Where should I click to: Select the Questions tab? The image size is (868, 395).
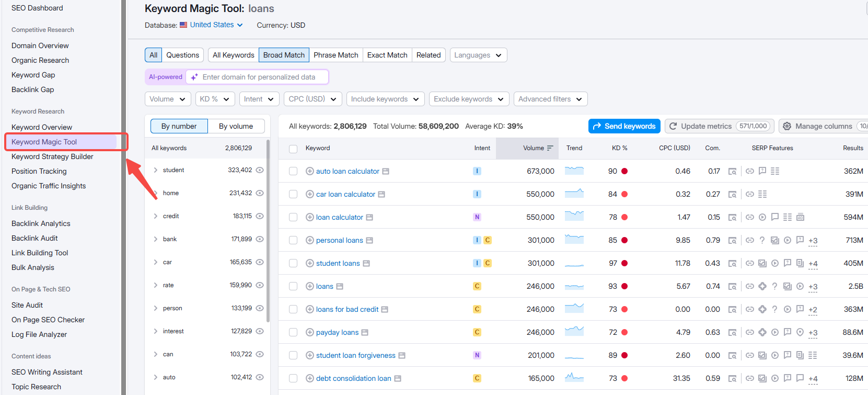[x=182, y=55]
